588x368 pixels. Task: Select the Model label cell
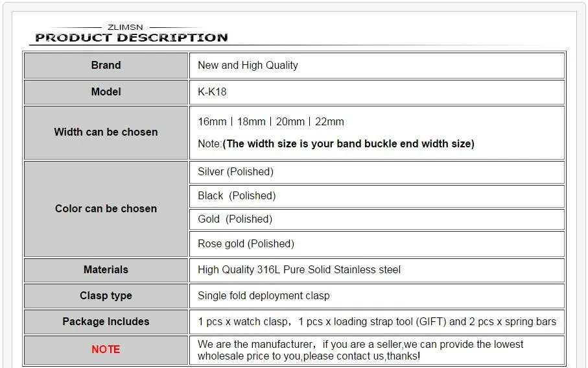[x=106, y=92]
